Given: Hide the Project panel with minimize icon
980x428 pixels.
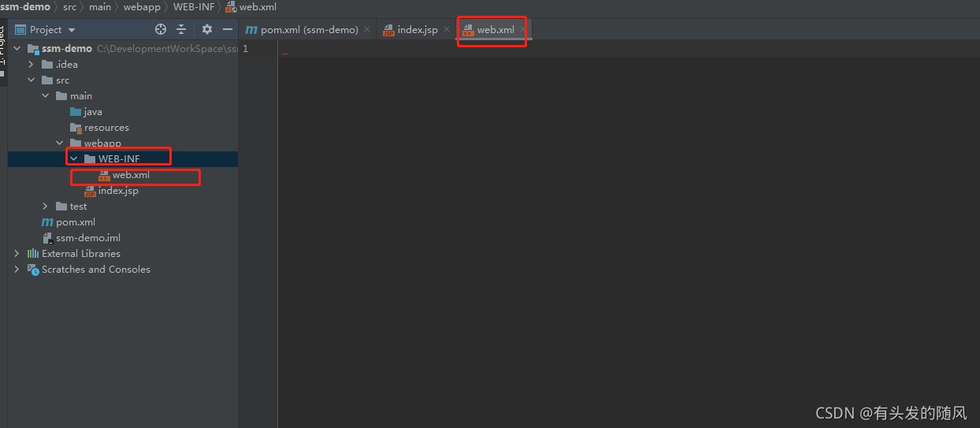Looking at the screenshot, I should (228, 29).
